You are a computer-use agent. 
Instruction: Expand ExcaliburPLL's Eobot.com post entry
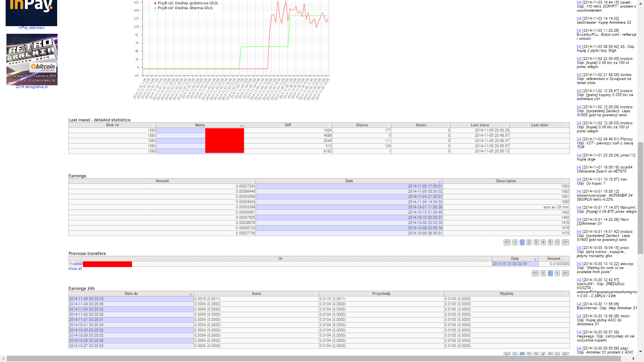(579, 31)
